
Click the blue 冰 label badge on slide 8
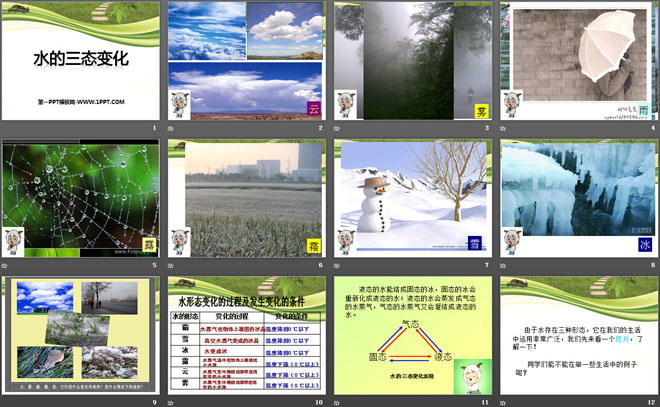[x=644, y=245]
